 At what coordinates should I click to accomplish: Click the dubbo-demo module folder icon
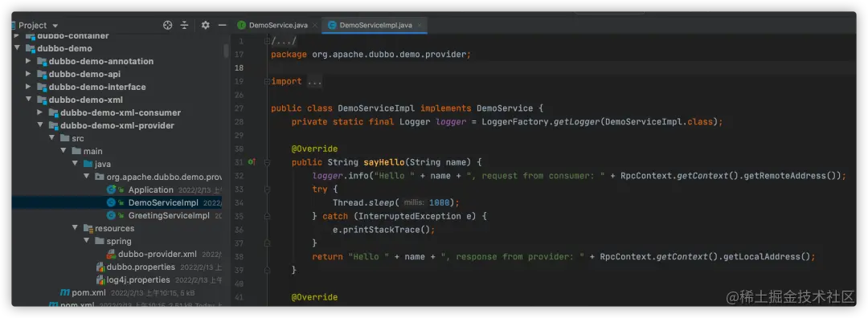tap(31, 49)
